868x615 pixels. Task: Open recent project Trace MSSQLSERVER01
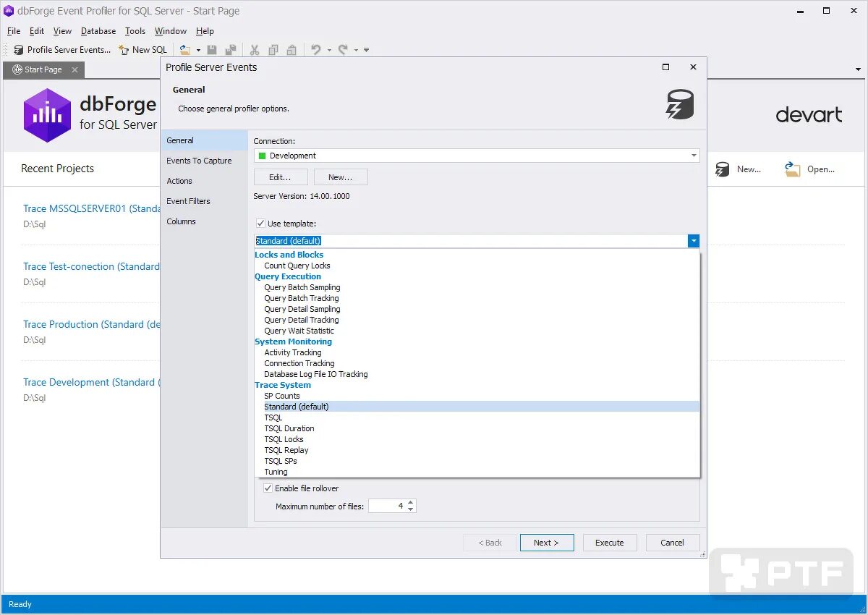point(91,208)
